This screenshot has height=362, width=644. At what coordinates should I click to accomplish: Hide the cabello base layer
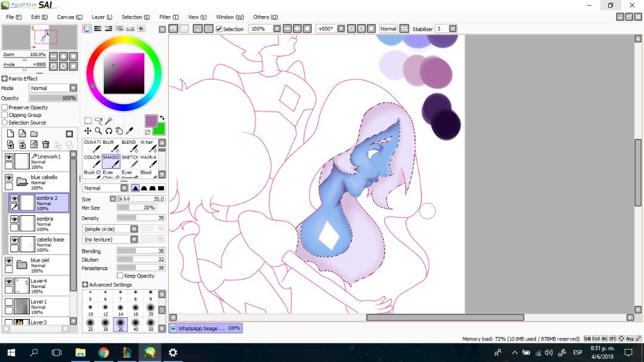(14, 240)
